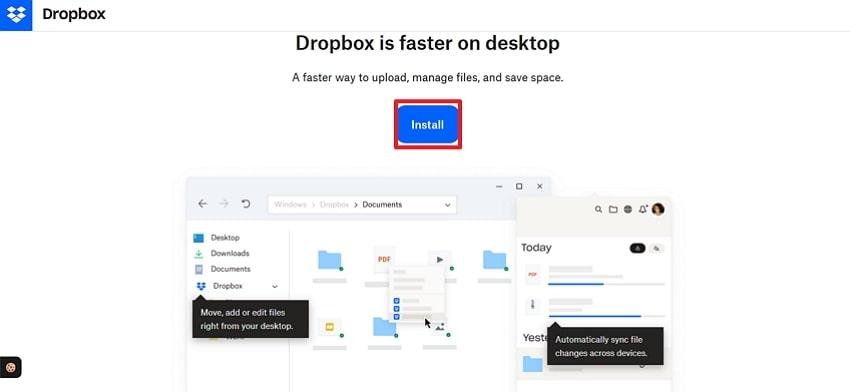
Task: Select Documents in the illustrated sidebar
Action: click(x=222, y=269)
